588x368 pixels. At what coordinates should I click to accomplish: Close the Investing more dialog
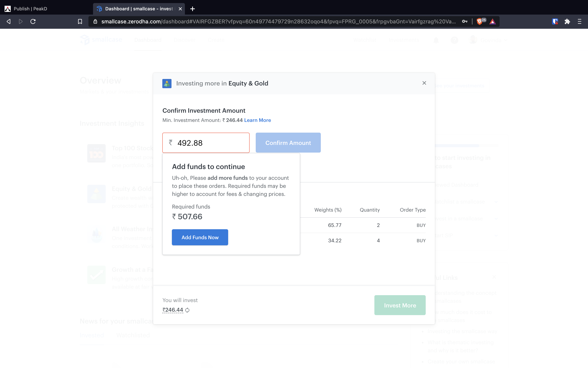click(424, 83)
